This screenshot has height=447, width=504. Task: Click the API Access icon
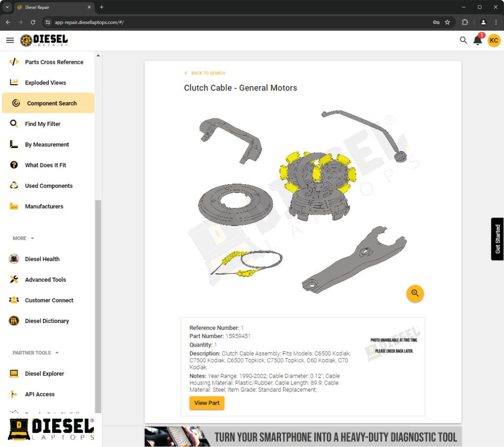coord(14,394)
